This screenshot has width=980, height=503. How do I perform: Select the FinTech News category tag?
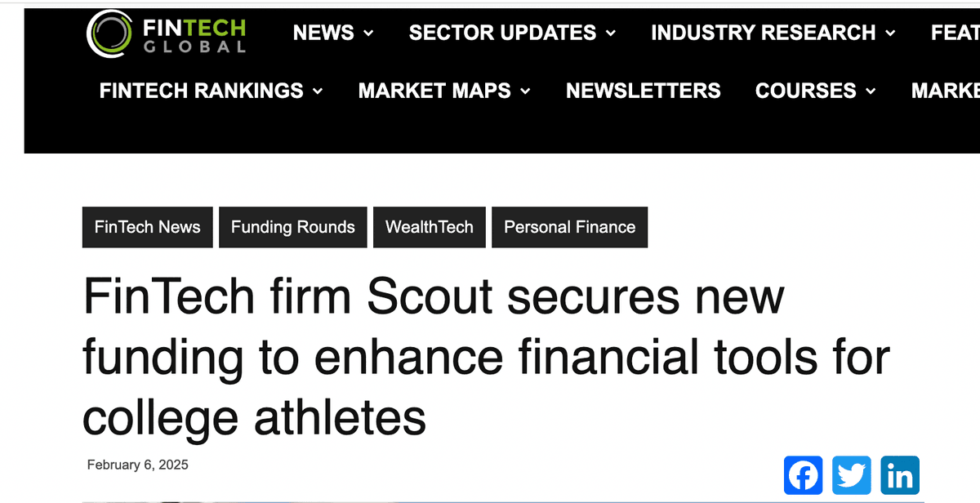[x=147, y=227]
